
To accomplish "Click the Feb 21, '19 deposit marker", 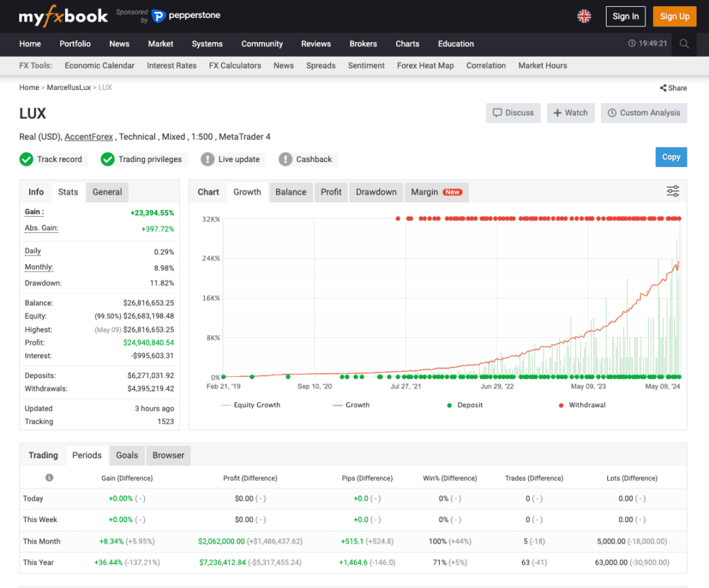I will [224, 376].
